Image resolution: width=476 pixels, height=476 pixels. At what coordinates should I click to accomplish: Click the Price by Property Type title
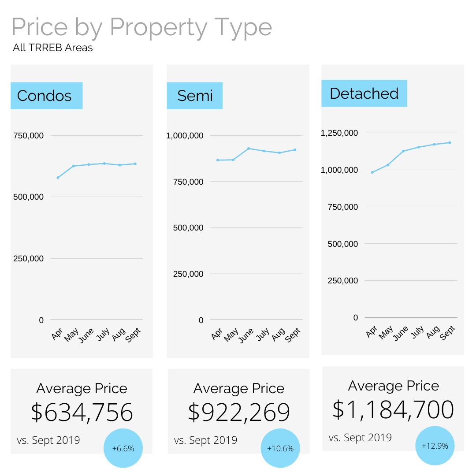pyautogui.click(x=141, y=27)
